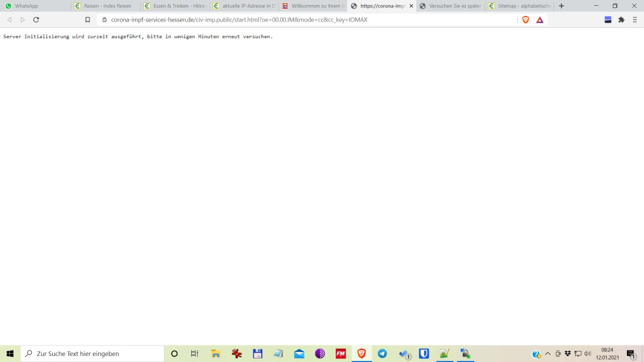Bookmark this page using bookmark icon

(88, 20)
